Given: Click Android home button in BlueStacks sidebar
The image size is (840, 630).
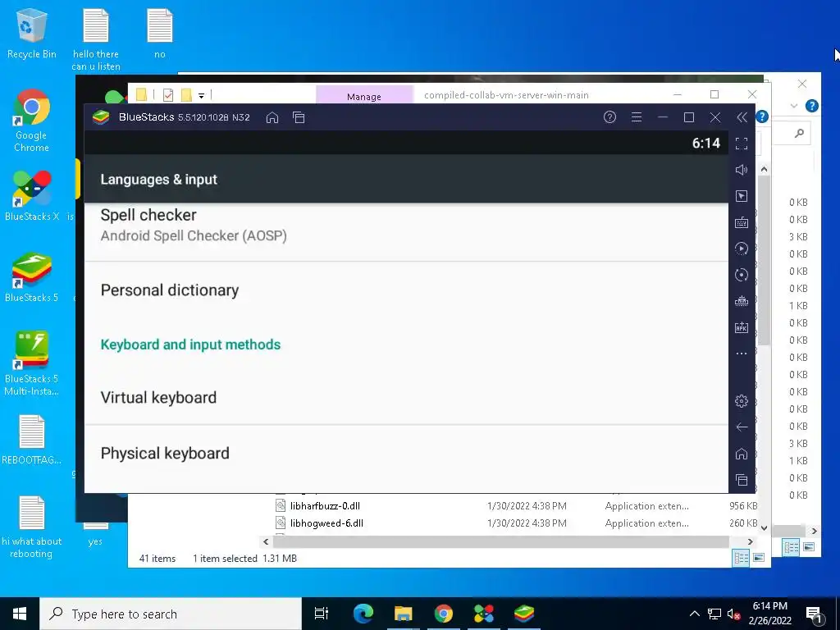Looking at the screenshot, I should (742, 454).
